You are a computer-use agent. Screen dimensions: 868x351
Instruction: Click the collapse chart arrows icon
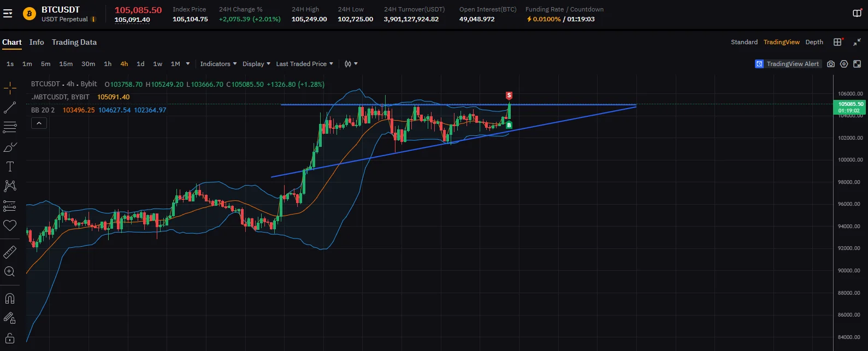click(x=857, y=42)
